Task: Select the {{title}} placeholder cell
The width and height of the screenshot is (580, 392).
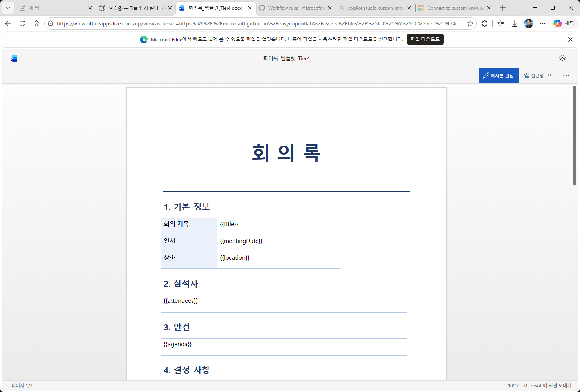Action: point(278,227)
